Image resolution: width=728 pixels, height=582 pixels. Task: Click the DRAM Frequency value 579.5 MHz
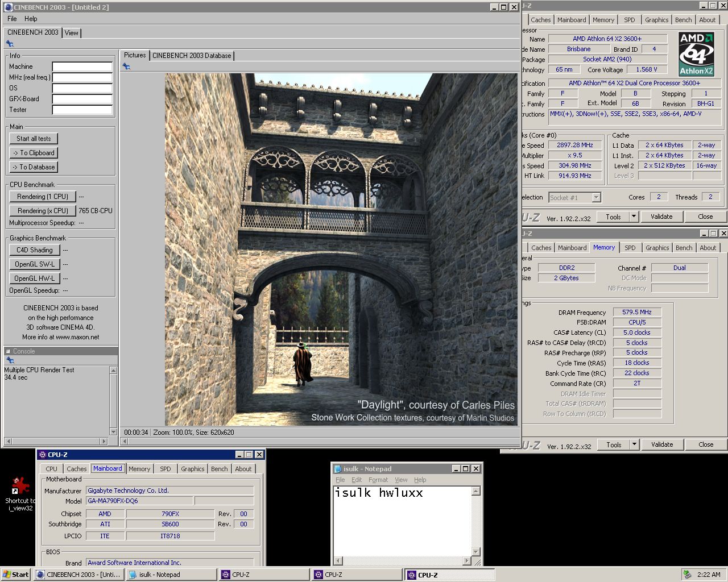(637, 312)
